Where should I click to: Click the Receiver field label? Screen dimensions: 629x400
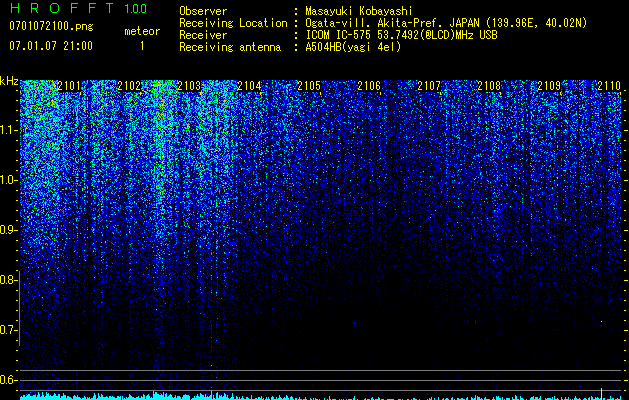click(x=203, y=35)
